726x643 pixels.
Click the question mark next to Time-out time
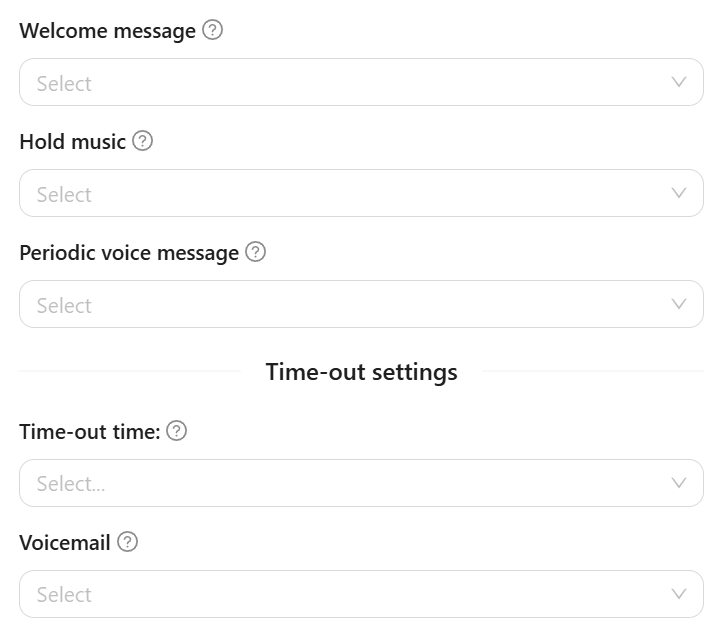176,431
